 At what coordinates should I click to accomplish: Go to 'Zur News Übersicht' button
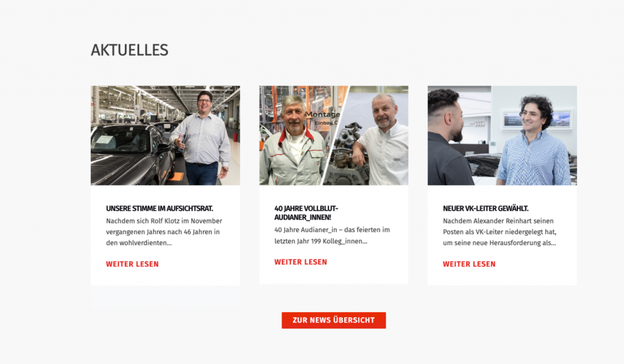pyautogui.click(x=333, y=320)
